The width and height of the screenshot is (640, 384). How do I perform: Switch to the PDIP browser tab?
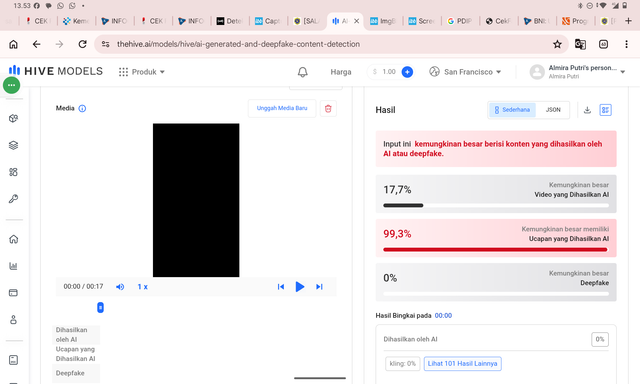pos(460,21)
